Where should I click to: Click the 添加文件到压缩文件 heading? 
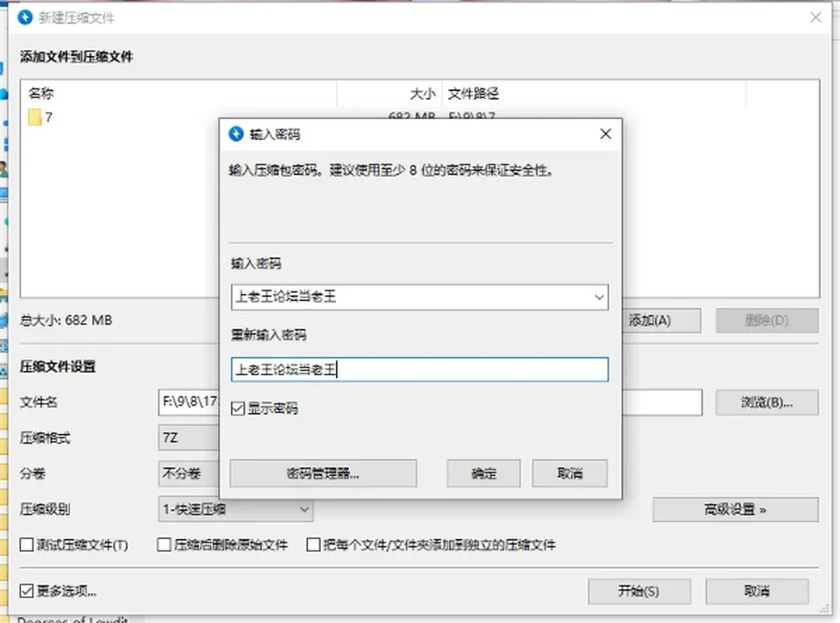(77, 57)
